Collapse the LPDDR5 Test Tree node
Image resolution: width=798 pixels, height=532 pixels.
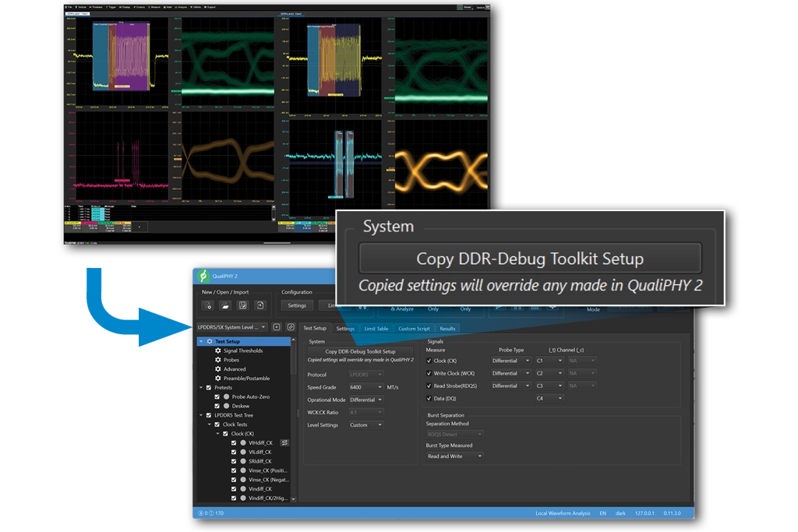(200, 415)
